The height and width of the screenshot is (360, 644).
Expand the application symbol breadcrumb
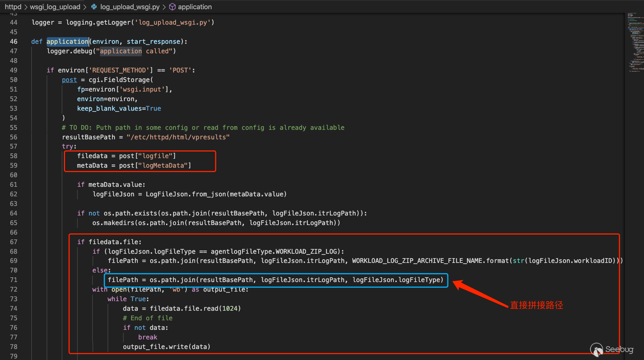click(195, 7)
